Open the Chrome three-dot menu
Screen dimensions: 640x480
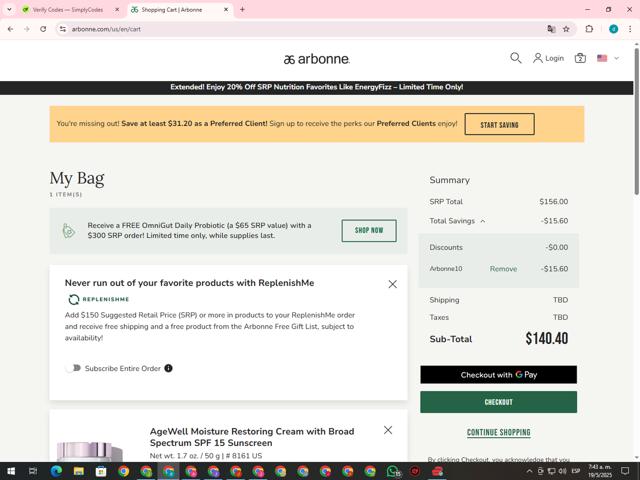click(x=630, y=29)
